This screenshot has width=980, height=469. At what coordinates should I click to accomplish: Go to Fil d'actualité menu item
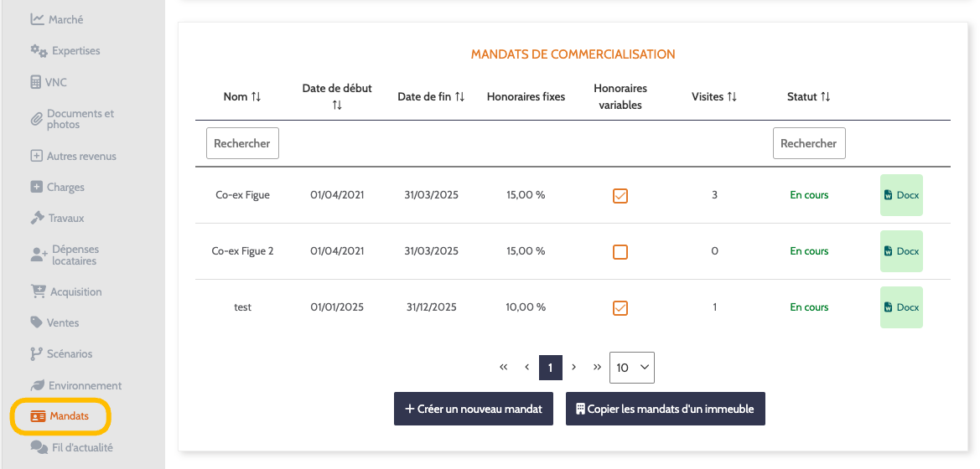pos(82,447)
